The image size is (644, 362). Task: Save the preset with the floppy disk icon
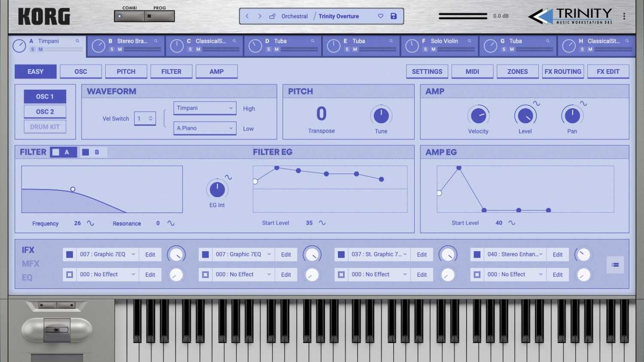click(393, 16)
